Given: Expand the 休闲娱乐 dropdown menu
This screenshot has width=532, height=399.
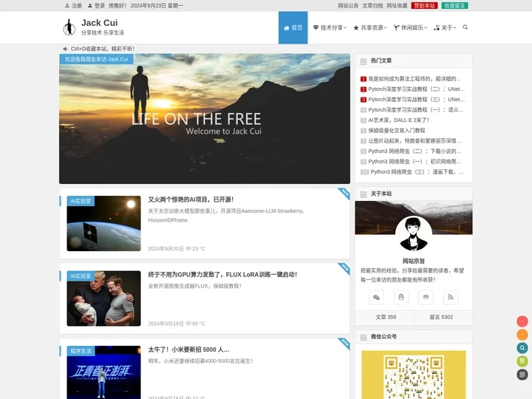Looking at the screenshot, I should tap(410, 27).
